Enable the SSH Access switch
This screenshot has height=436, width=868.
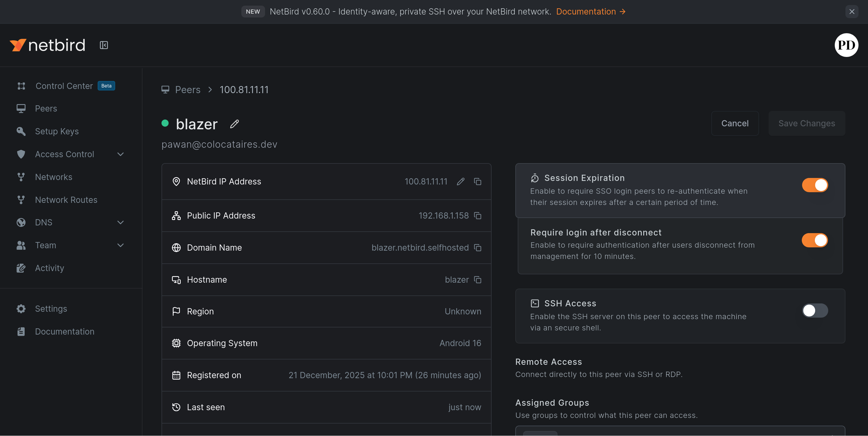point(815,311)
